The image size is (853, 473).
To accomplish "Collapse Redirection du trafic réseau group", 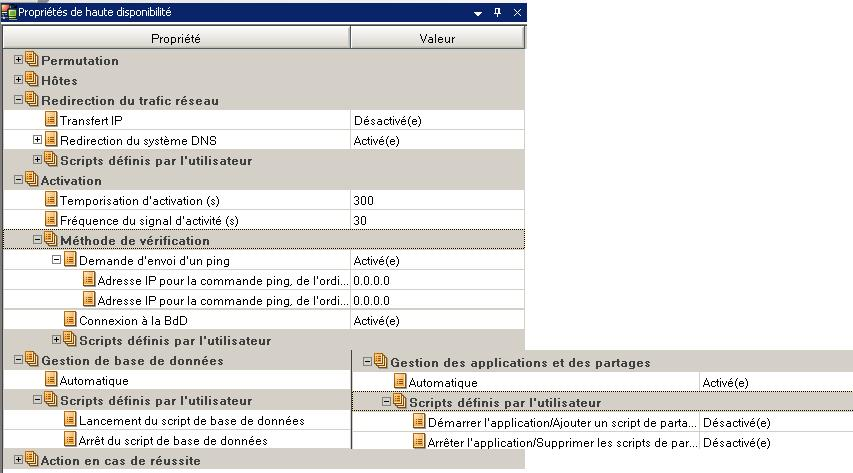I will pos(18,100).
